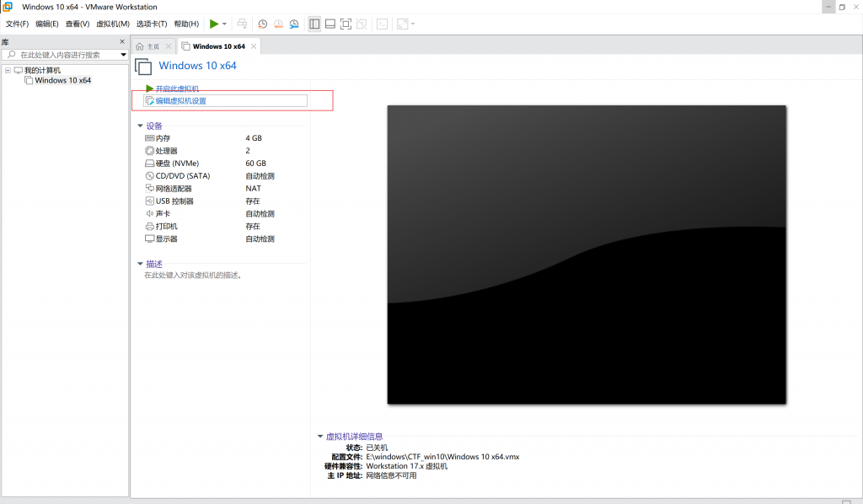Open the library search dropdown arrow
This screenshot has width=863, height=504.
[x=123, y=55]
